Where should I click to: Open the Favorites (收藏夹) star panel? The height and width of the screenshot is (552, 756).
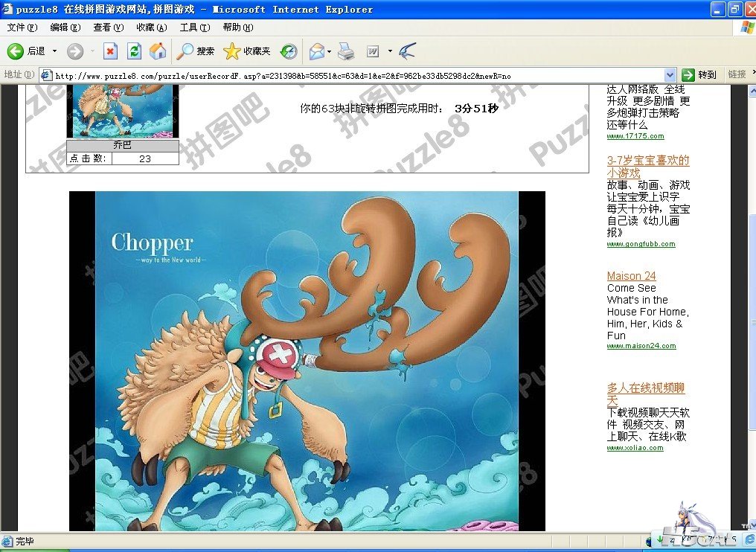pos(247,51)
